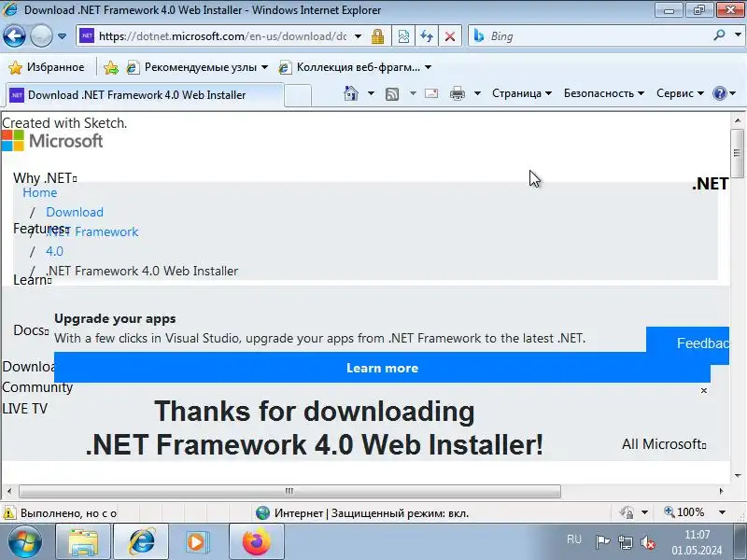
Task: Click the 100% zoom level button
Action: (684, 512)
